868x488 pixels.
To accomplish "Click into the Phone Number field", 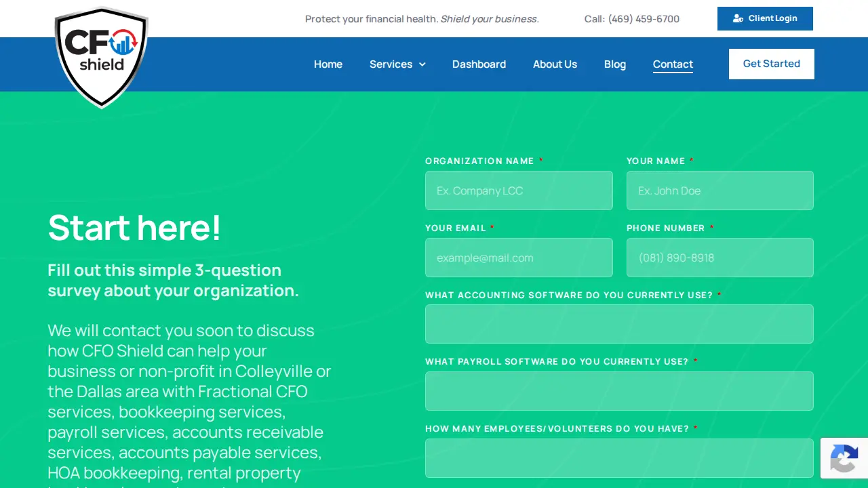I will click(x=720, y=258).
